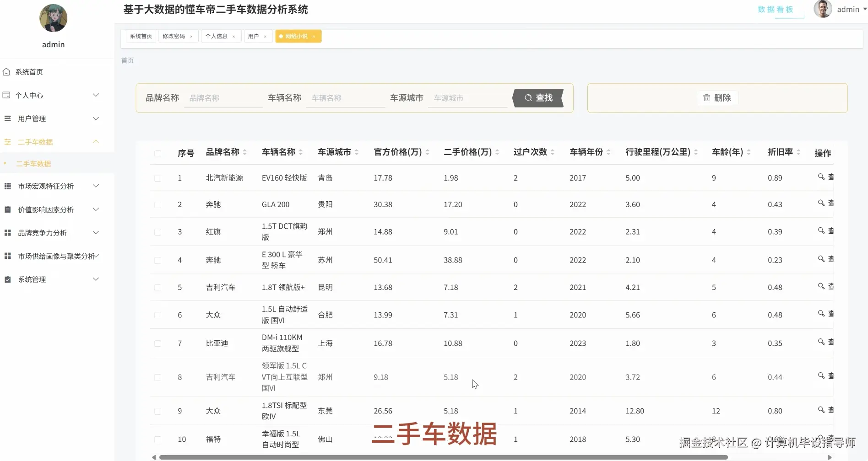This screenshot has height=461, width=868.
Task: Click the 首页 breadcrumb
Action: click(x=128, y=60)
